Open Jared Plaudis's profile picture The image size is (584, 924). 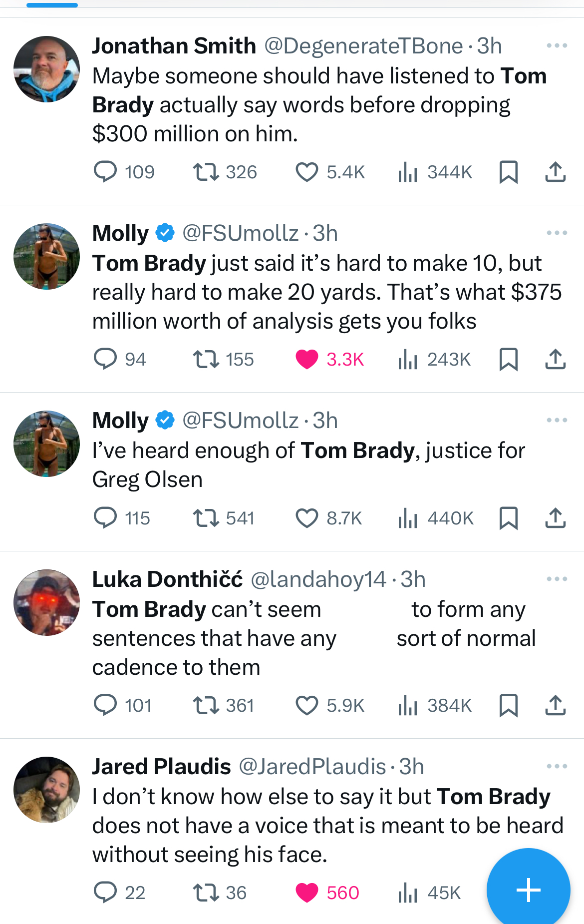coord(46,790)
